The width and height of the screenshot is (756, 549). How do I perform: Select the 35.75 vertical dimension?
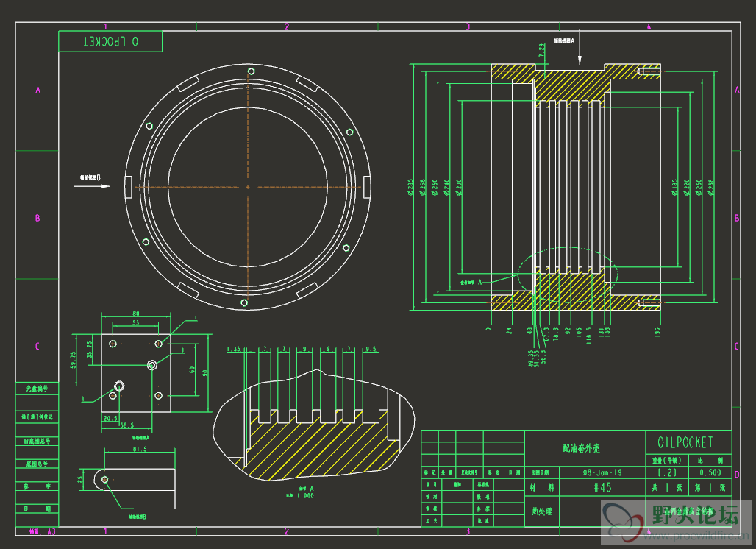point(89,350)
